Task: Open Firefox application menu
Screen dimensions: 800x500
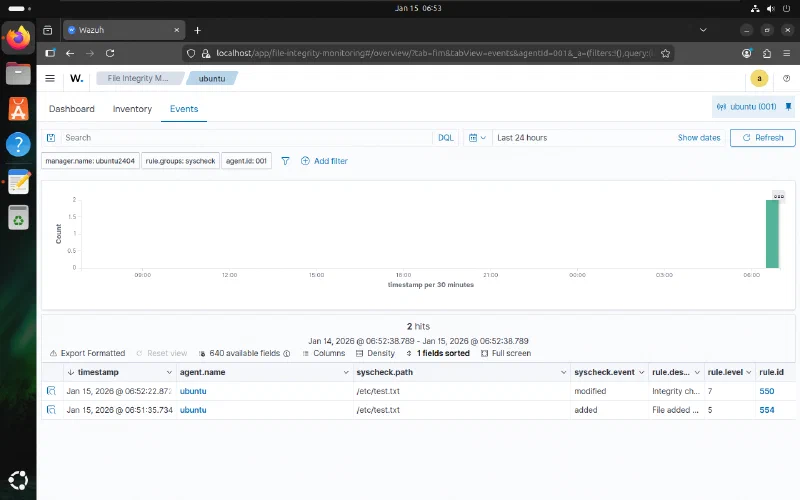Action: (x=786, y=53)
